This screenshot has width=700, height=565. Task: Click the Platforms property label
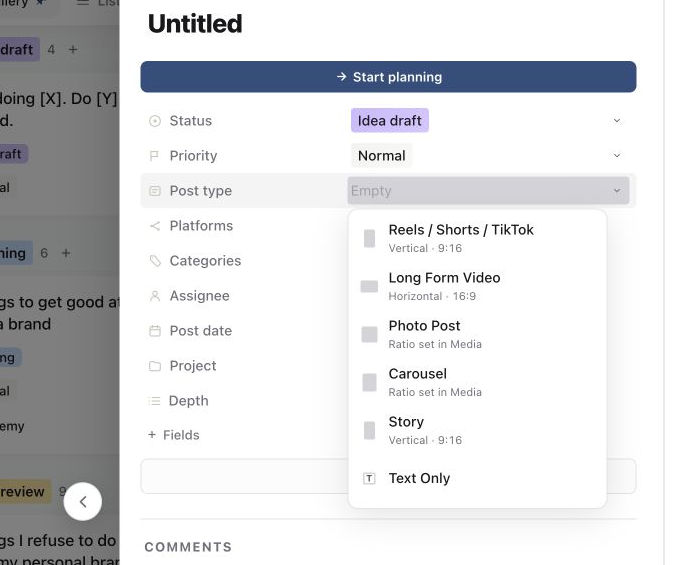(201, 225)
